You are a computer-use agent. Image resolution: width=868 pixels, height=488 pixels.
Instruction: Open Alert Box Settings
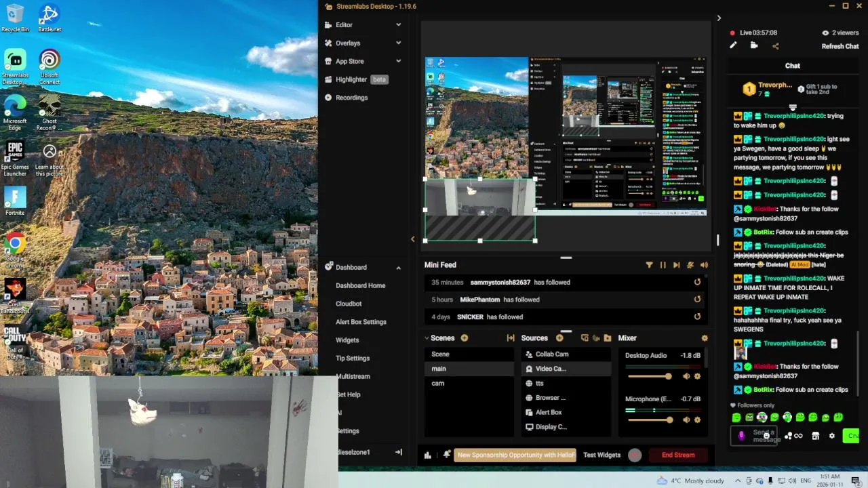[x=361, y=322]
